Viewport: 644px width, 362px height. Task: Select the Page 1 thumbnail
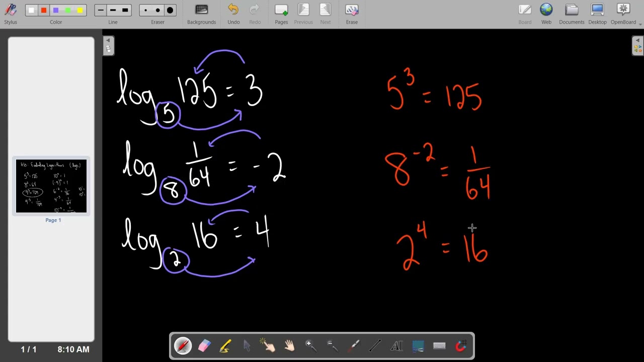(x=51, y=186)
